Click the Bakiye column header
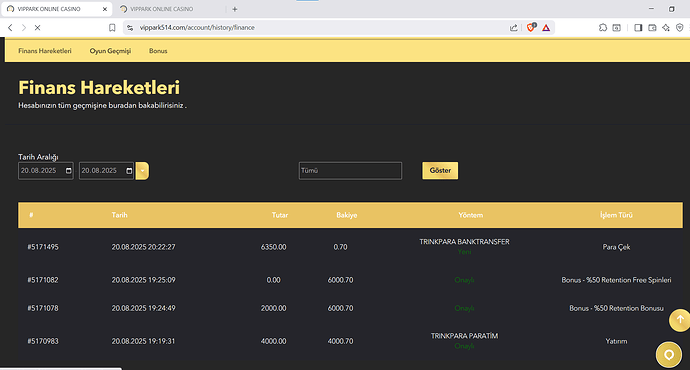The height and width of the screenshot is (370, 690). [347, 215]
